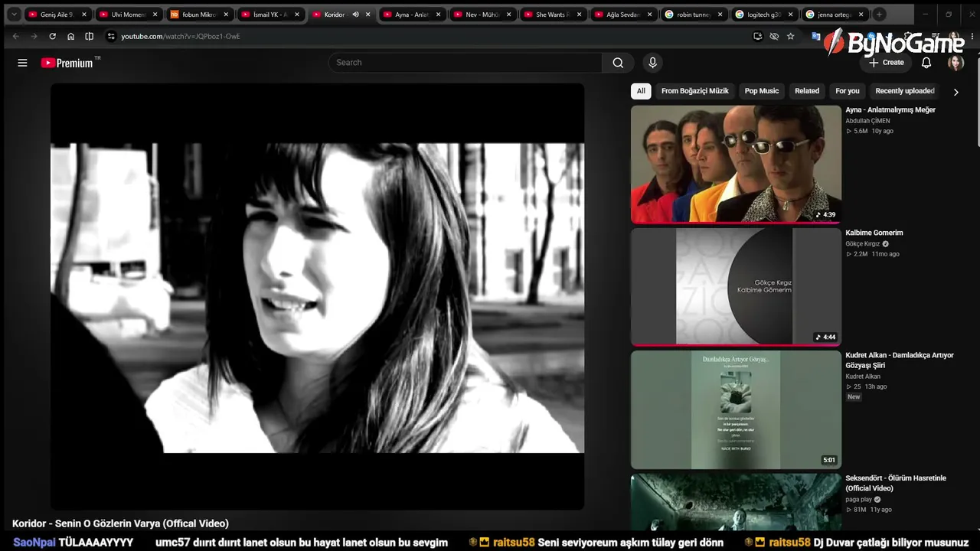This screenshot has height=551, width=980.
Task: Filter by the Related chip
Action: pyautogui.click(x=807, y=91)
